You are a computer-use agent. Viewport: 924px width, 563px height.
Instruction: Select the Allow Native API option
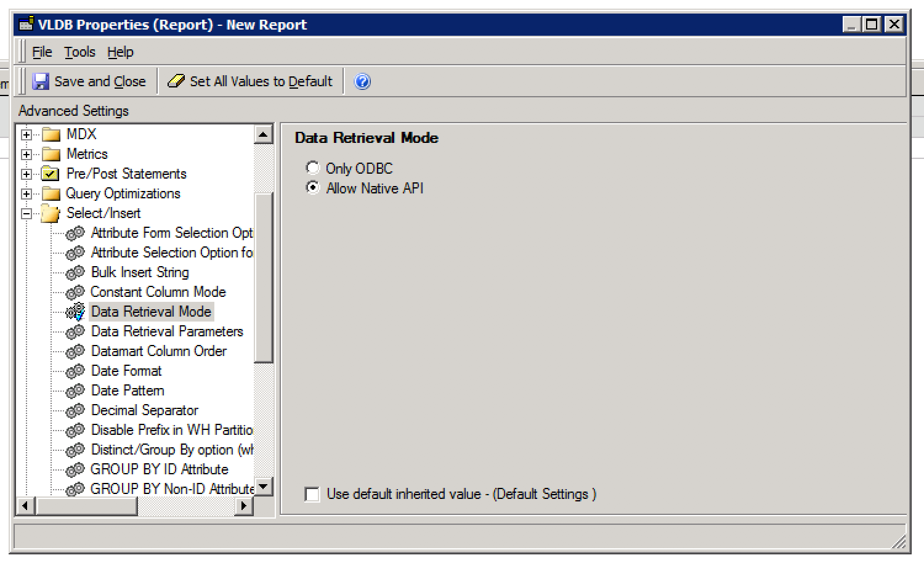[x=313, y=188]
